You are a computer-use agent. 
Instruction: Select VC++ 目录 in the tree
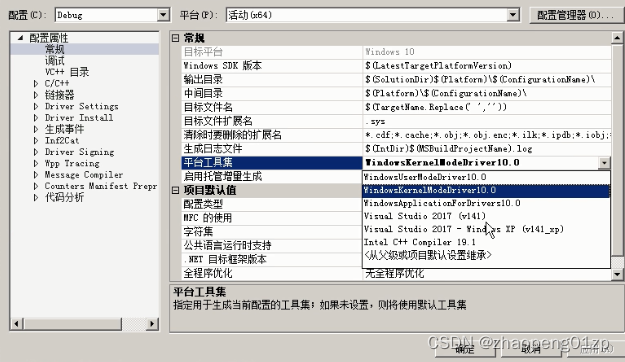click(x=67, y=72)
